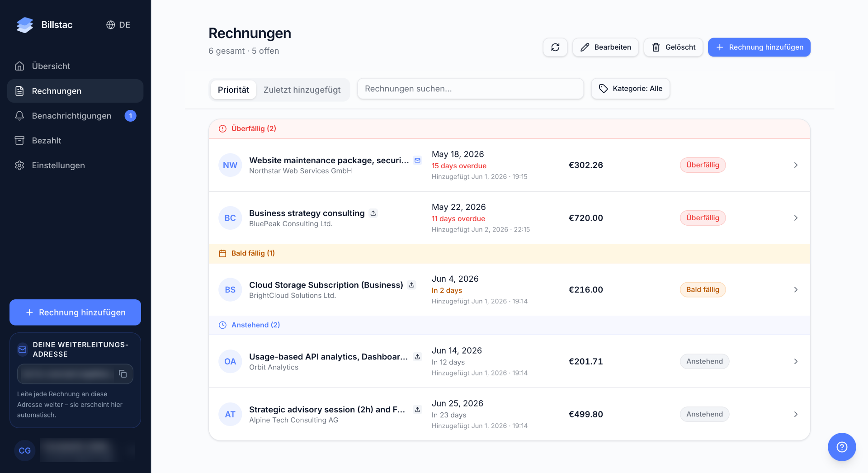
Task: Collapse the Überfällig (2) section header
Action: (509, 129)
